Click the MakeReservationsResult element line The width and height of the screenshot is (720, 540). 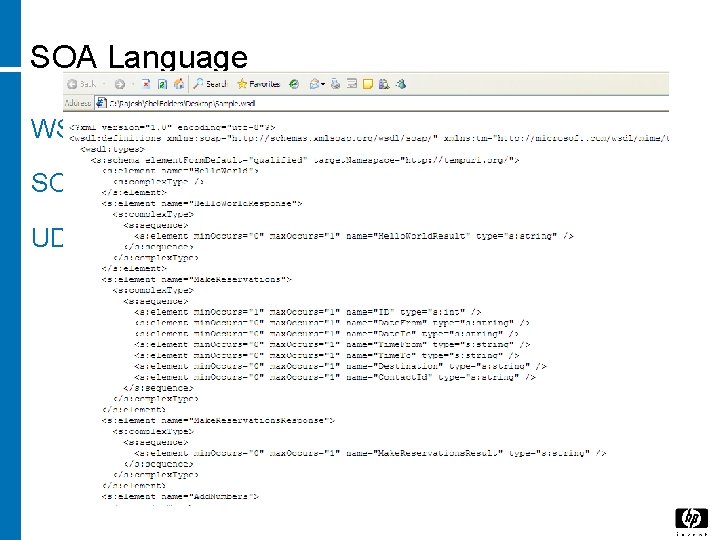click(370, 453)
